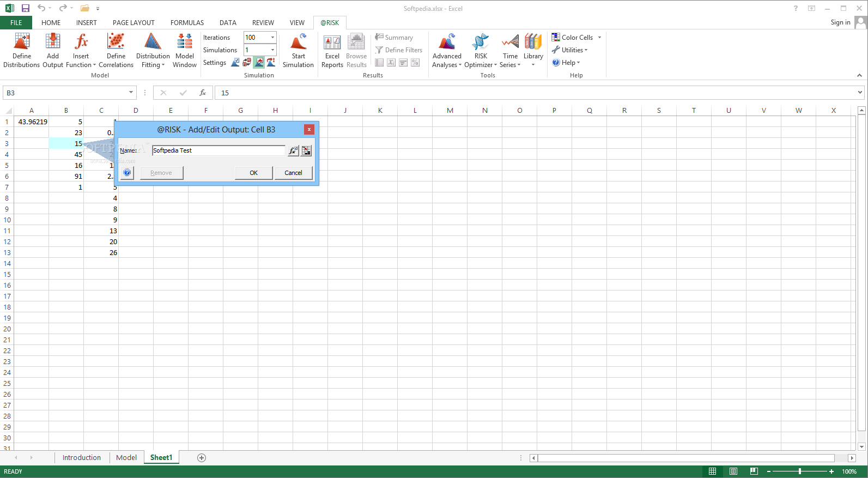Image resolution: width=868 pixels, height=478 pixels.
Task: Click the Insert Function fx button in the formula bar
Action: (x=203, y=93)
